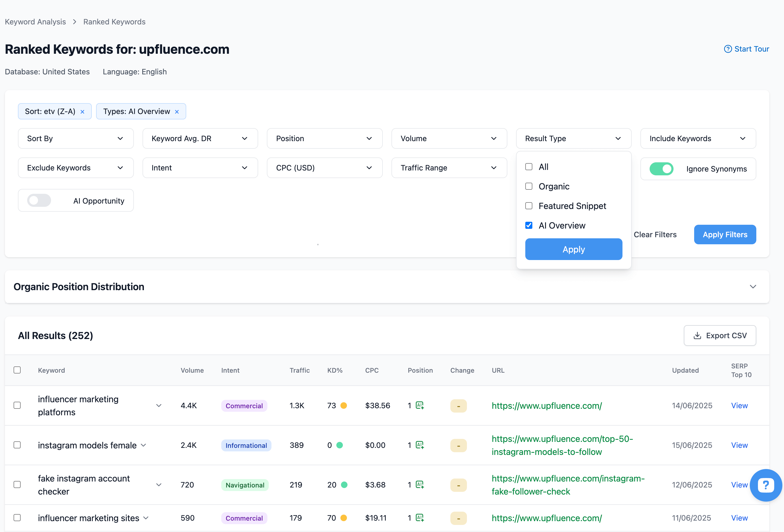Screen dimensions: 784x532
Task: Expand influencer marketing sites keyword row
Action: point(146,518)
